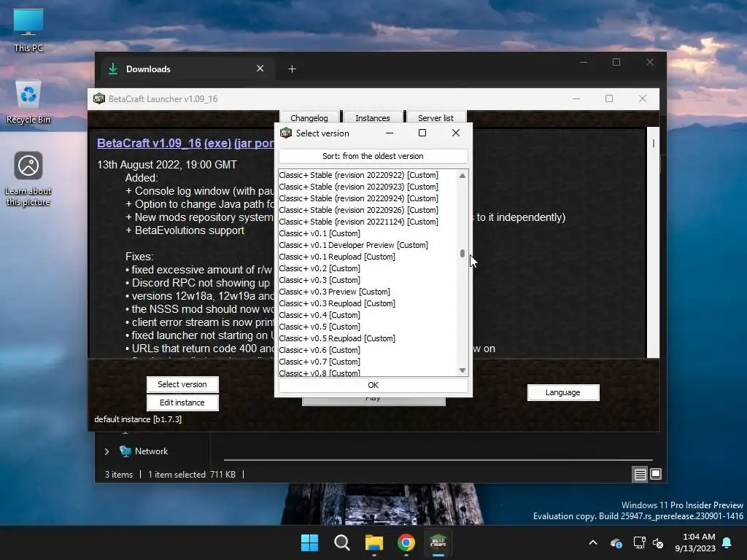Confirm with OK in Select version
Viewport: 747px width, 560px height.
[x=373, y=385]
